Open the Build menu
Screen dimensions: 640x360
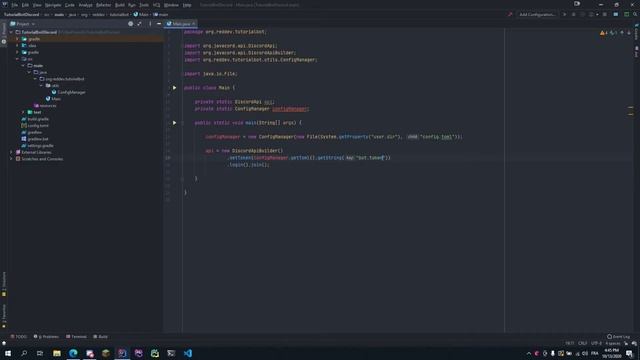[x=120, y=5]
